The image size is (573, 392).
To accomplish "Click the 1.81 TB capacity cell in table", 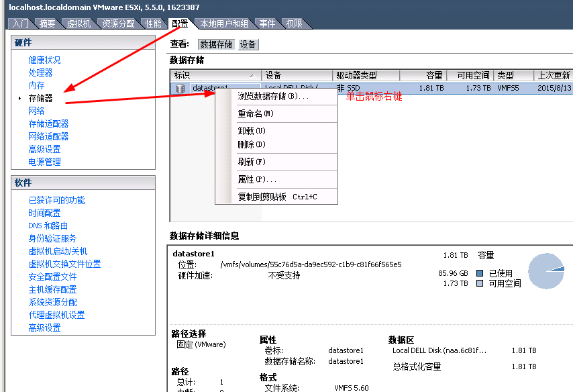I will point(431,88).
